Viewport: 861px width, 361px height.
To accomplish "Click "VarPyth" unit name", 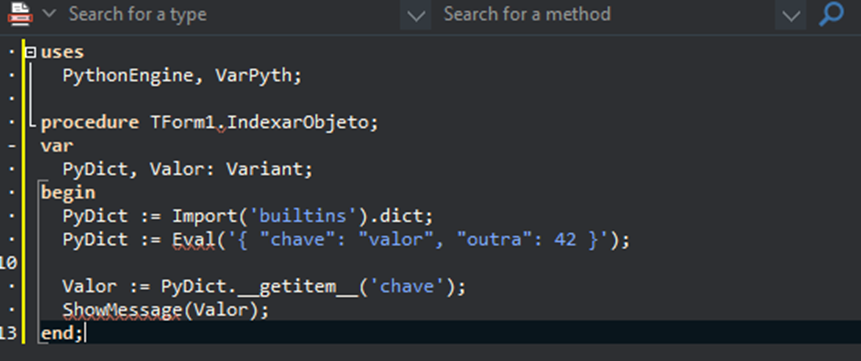I will pyautogui.click(x=253, y=75).
